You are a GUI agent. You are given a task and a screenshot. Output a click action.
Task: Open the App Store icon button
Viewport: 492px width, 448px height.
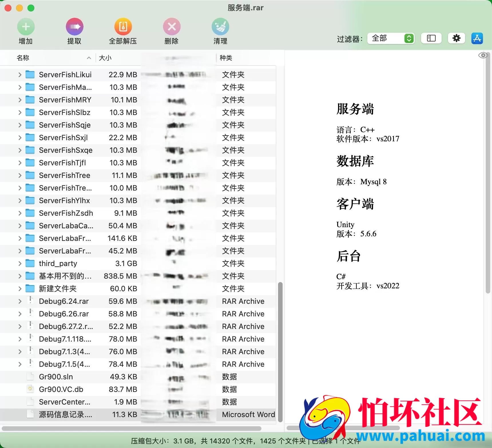tap(477, 38)
